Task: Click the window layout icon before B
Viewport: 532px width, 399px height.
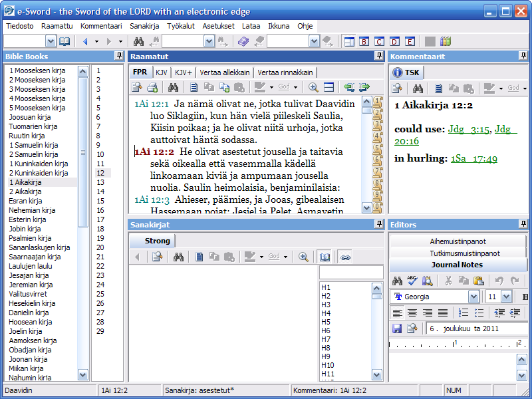Action: pos(349,42)
